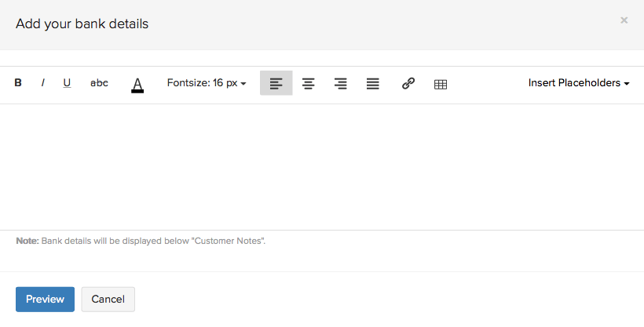
Task: Apply strikethrough formatting
Action: [x=100, y=83]
